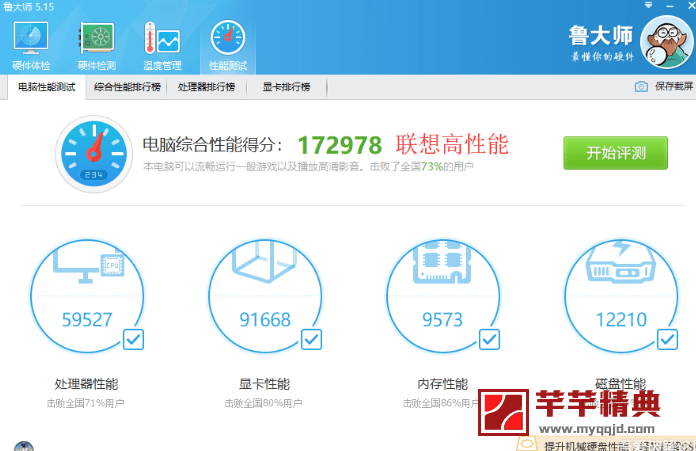Click the memory chip circle icon
The width and height of the screenshot is (696, 451).
pyautogui.click(x=443, y=296)
